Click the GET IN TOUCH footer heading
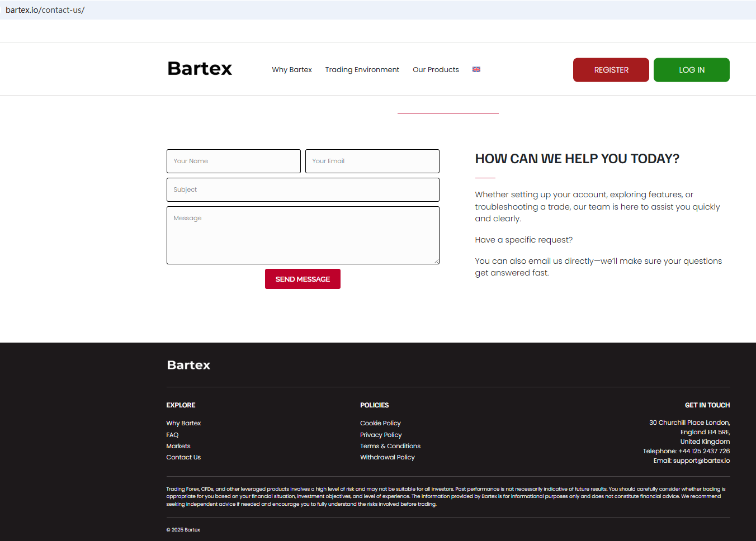 point(707,405)
